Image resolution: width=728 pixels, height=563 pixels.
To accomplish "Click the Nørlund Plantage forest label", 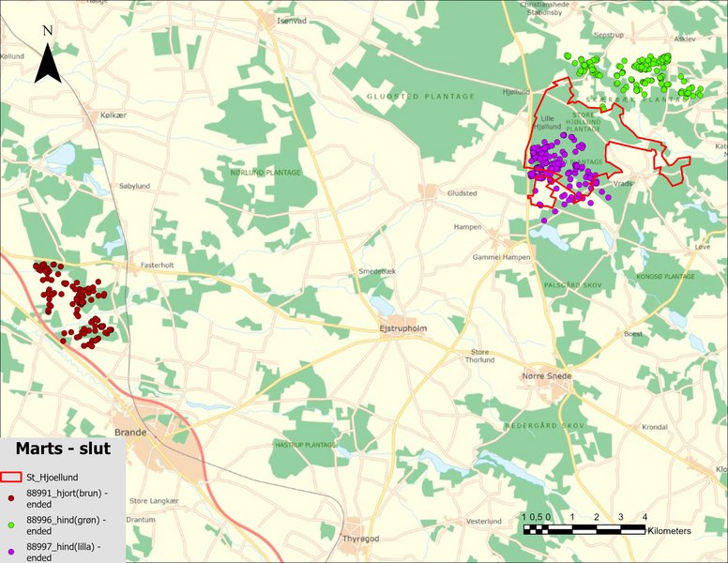I will [x=265, y=173].
